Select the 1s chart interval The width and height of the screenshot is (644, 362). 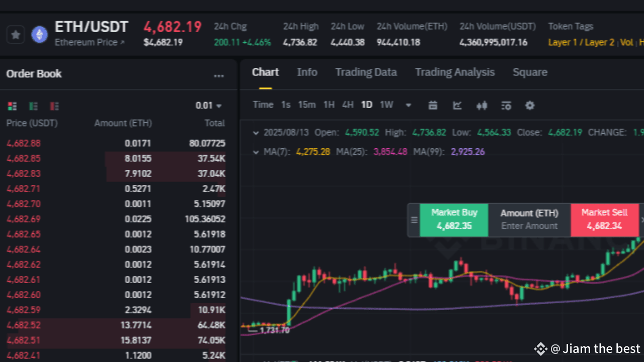pyautogui.click(x=286, y=105)
